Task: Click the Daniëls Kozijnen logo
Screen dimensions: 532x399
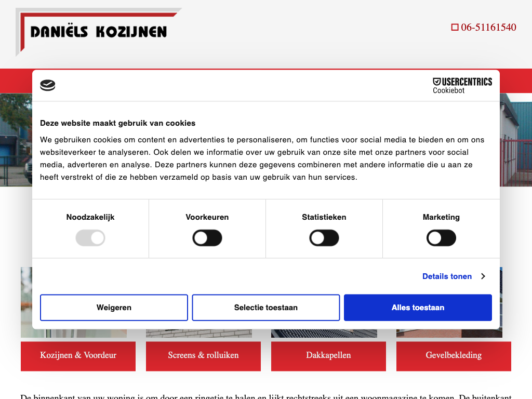Action: point(98,32)
